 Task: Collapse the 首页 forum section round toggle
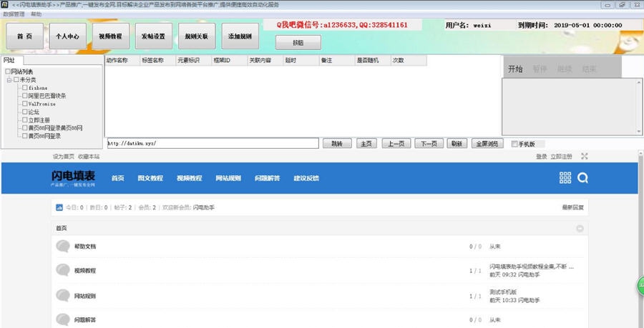coord(580,229)
